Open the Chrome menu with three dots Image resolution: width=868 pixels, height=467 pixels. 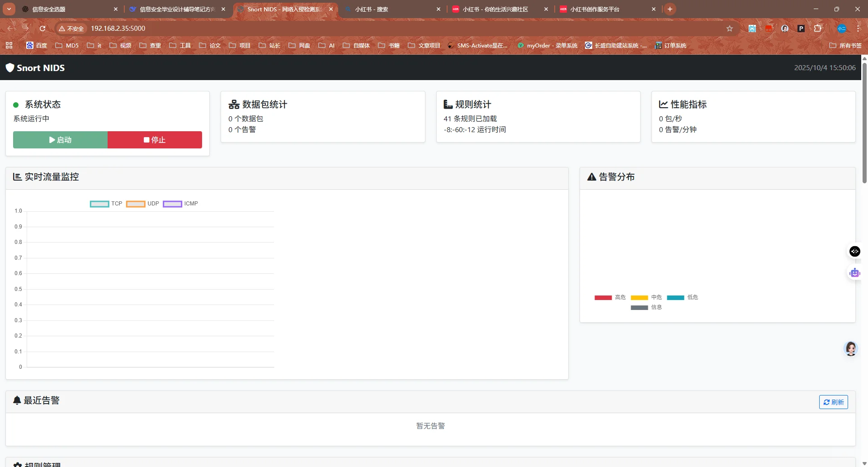point(858,28)
